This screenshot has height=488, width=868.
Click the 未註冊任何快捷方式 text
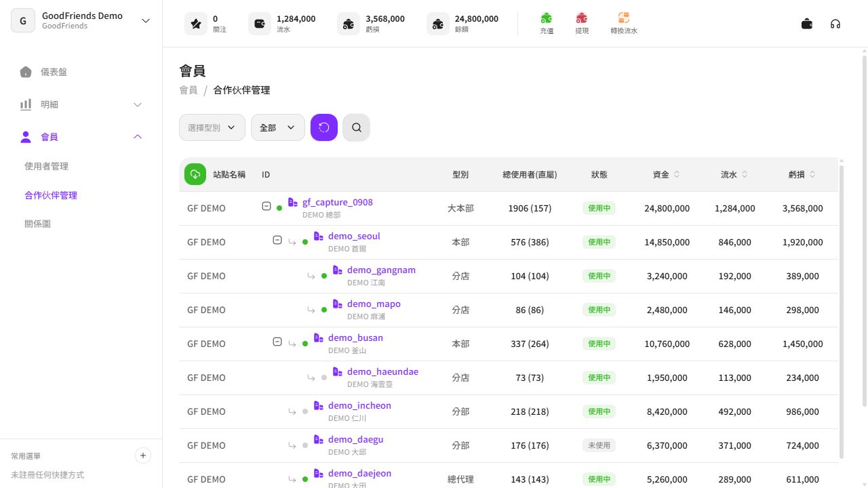[x=47, y=475]
